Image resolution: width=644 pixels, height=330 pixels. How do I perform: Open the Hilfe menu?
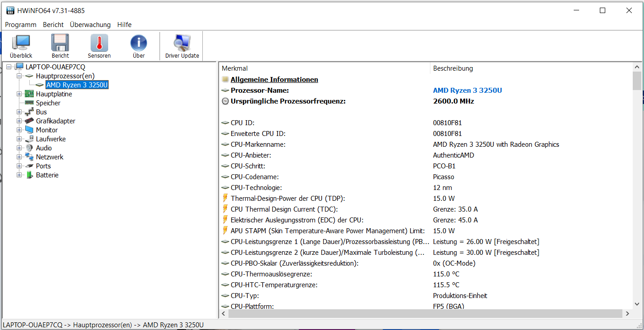click(x=124, y=25)
